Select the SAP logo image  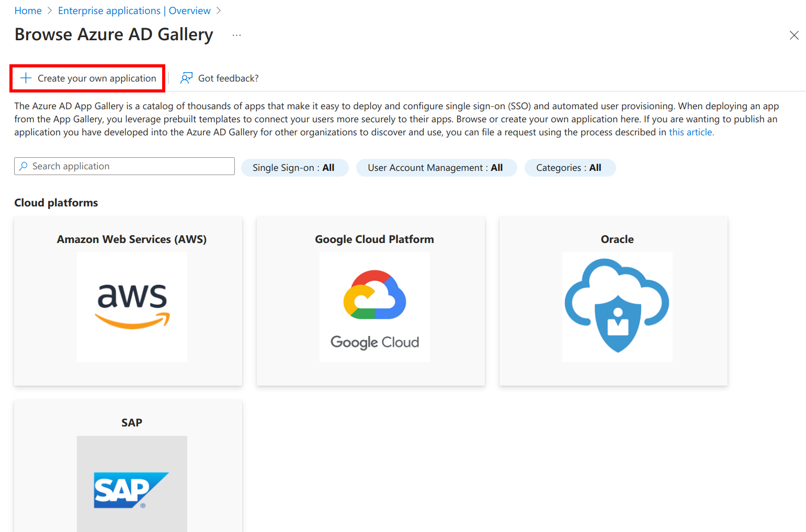click(132, 486)
